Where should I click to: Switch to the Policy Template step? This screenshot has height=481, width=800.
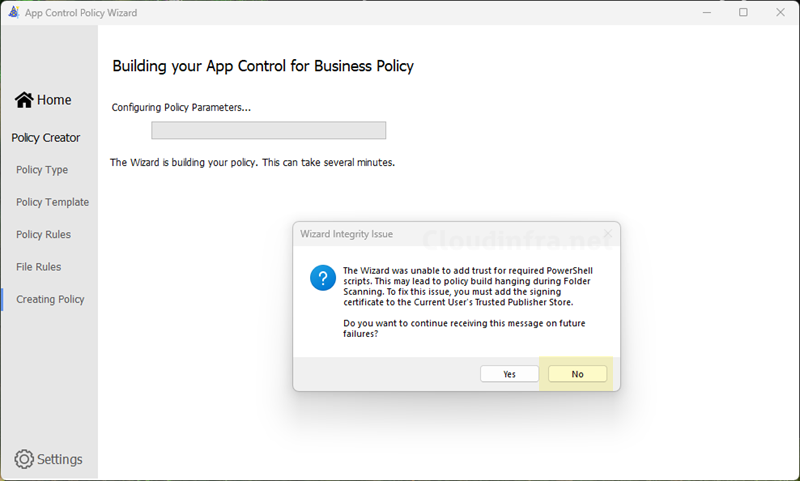point(52,202)
